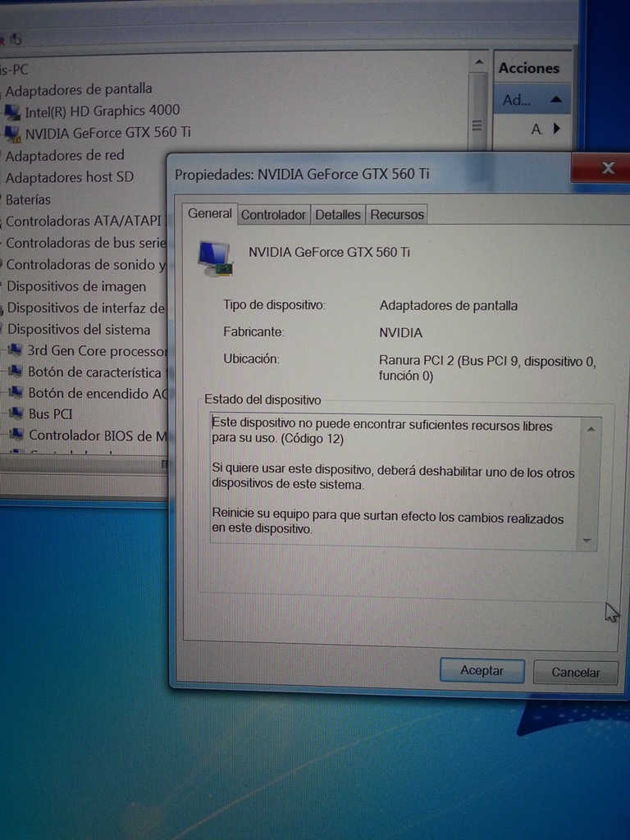The image size is (630, 840).
Task: Click the Controlador BIOS device icon
Action: click(x=16, y=434)
